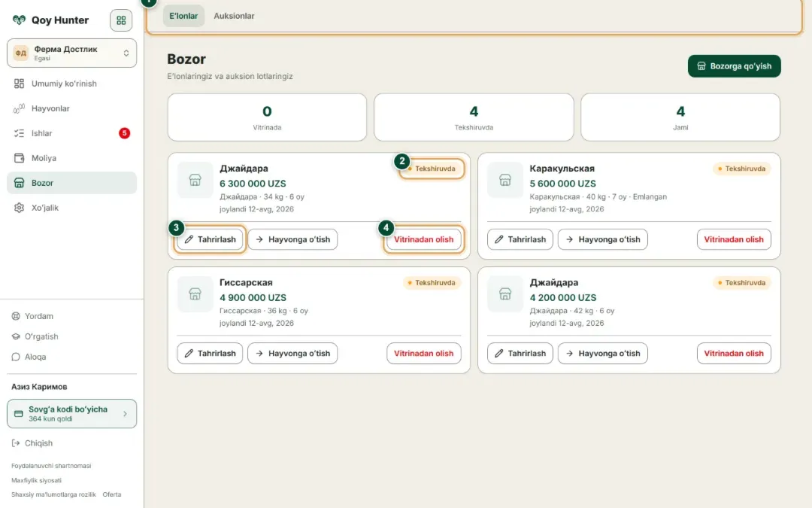Image resolution: width=812 pixels, height=508 pixels.
Task: Click the Джайдара 4 200 000 UZS thumbnail
Action: click(505, 294)
